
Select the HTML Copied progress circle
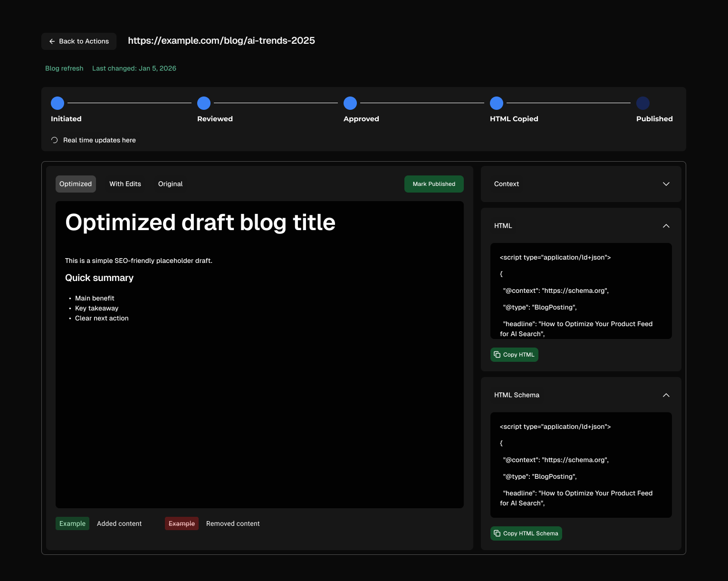tap(496, 103)
